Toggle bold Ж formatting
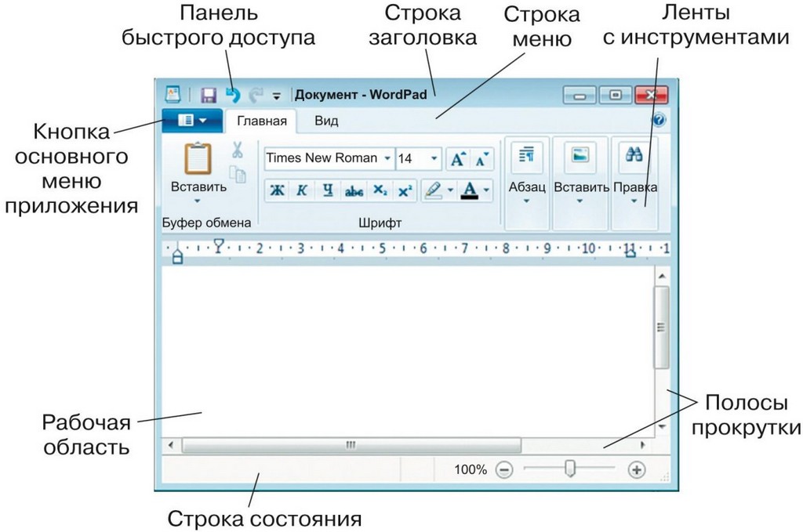The width and height of the screenshot is (803, 532). click(x=277, y=190)
